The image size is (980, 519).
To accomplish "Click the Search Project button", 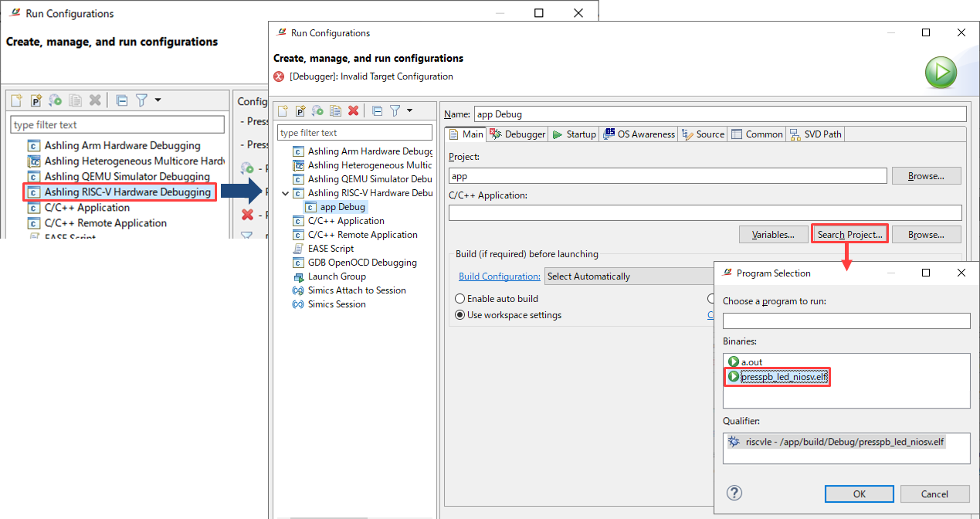I will tap(849, 235).
